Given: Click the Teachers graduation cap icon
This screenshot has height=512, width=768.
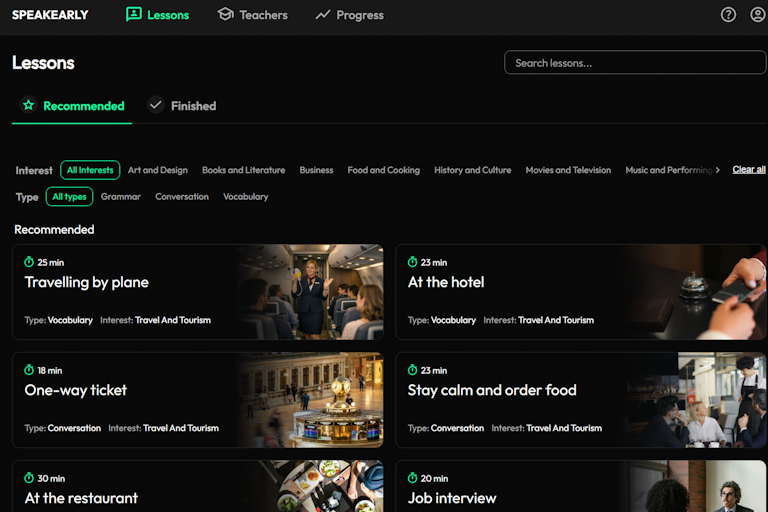Looking at the screenshot, I should pyautogui.click(x=225, y=14).
